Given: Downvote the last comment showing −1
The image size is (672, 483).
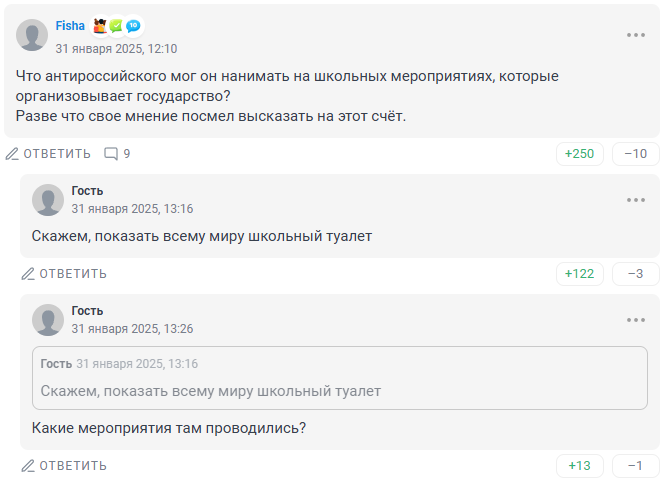Looking at the screenshot, I should (x=635, y=466).
